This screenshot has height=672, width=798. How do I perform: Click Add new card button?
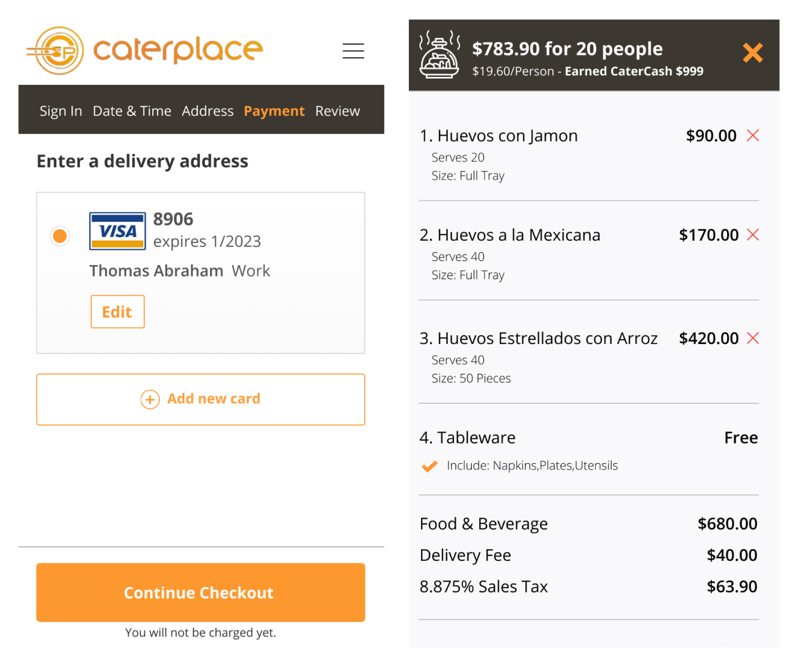click(200, 400)
